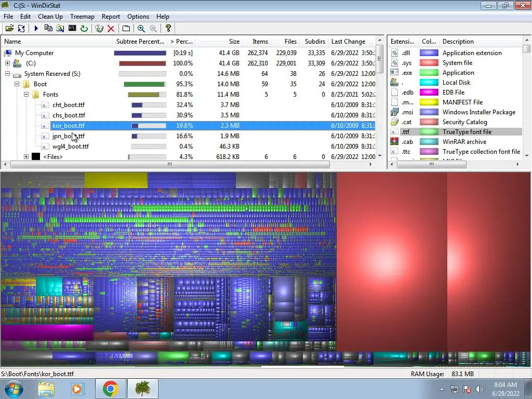Sort by Last Change column header
Screen dimensions: 532x399
352,42
